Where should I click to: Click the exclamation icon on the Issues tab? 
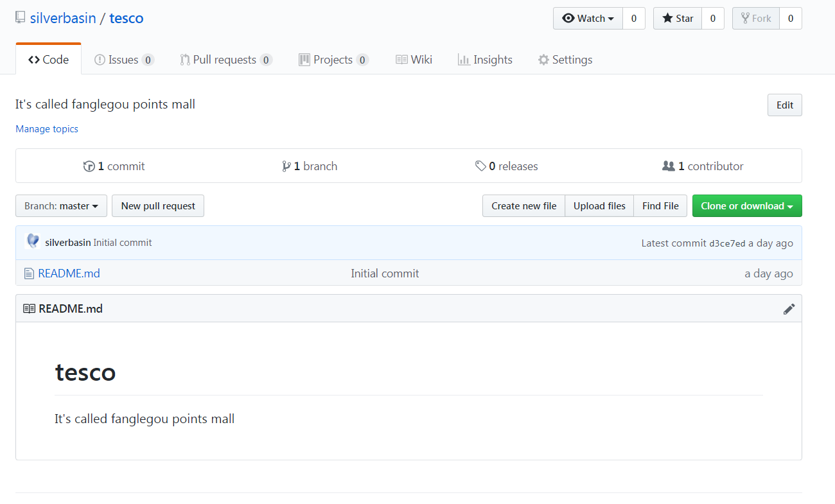click(x=100, y=60)
